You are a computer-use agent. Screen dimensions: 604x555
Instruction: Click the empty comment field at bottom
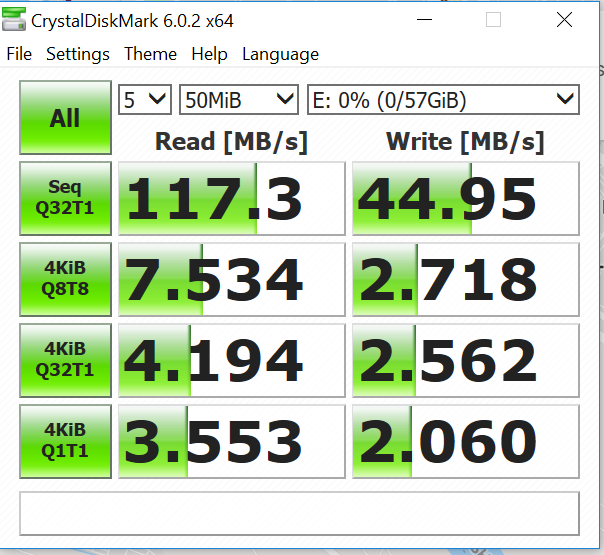(299, 513)
